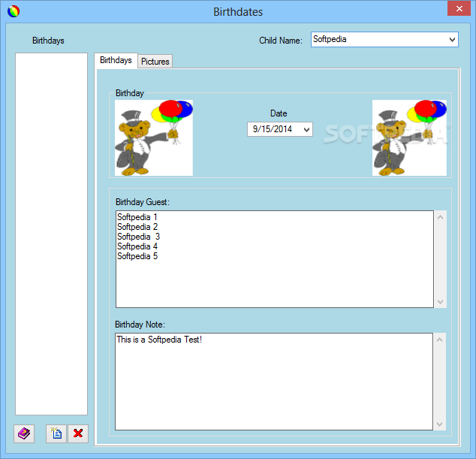Click the beach ball app icon

coord(14,11)
